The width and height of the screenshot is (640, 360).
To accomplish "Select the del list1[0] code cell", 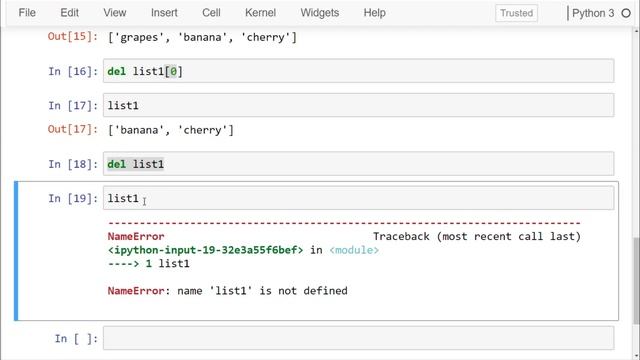I will pyautogui.click(x=358, y=71).
